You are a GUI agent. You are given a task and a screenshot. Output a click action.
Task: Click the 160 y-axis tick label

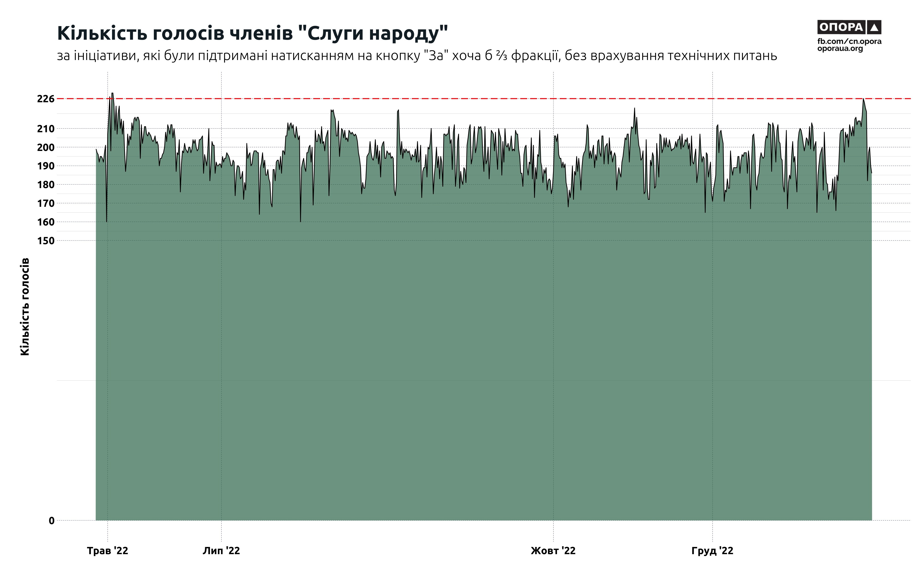[x=46, y=222]
